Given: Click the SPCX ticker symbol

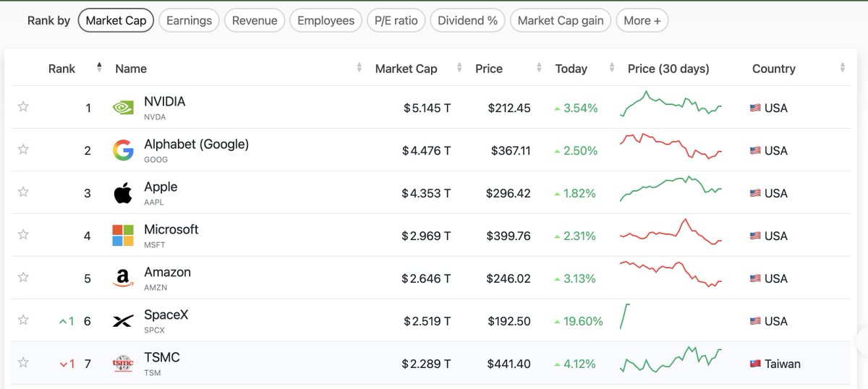Looking at the screenshot, I should coord(156,330).
